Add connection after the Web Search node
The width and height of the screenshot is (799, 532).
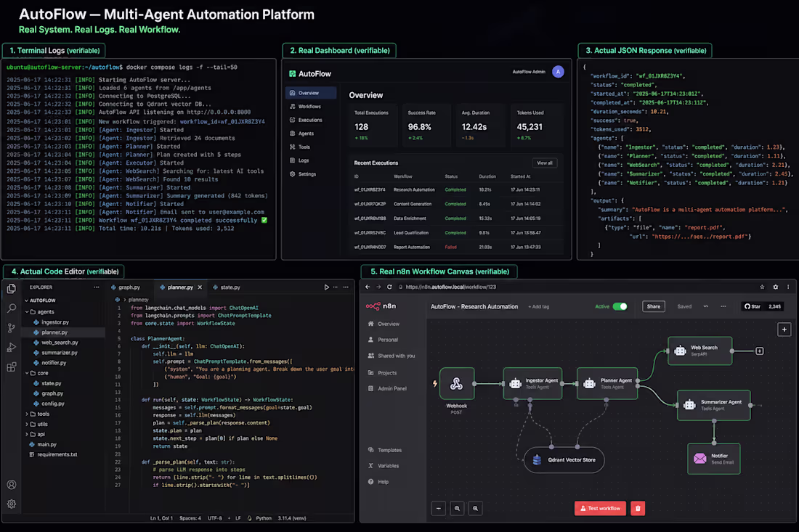[759, 351]
